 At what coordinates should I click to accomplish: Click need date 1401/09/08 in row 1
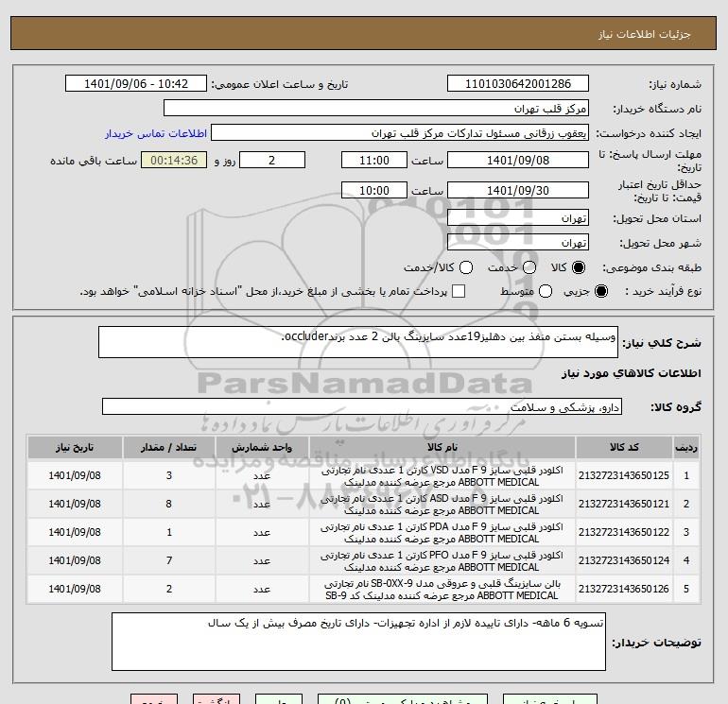(75, 475)
